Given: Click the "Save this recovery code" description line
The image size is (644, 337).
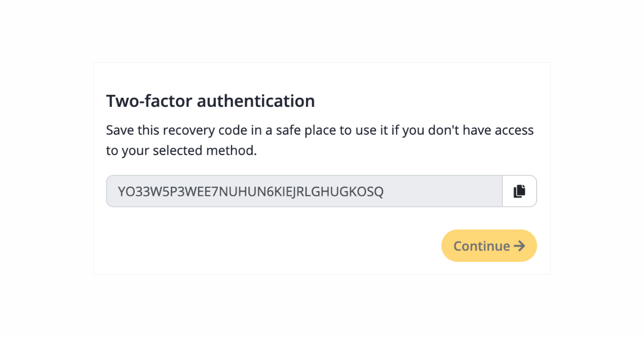Looking at the screenshot, I should [x=320, y=130].
